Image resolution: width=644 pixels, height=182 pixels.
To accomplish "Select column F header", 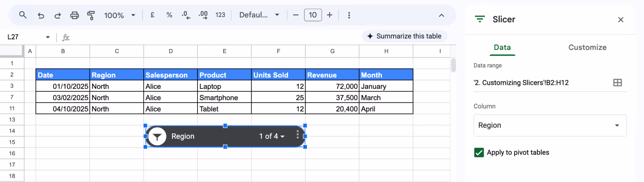I will pyautogui.click(x=278, y=51).
